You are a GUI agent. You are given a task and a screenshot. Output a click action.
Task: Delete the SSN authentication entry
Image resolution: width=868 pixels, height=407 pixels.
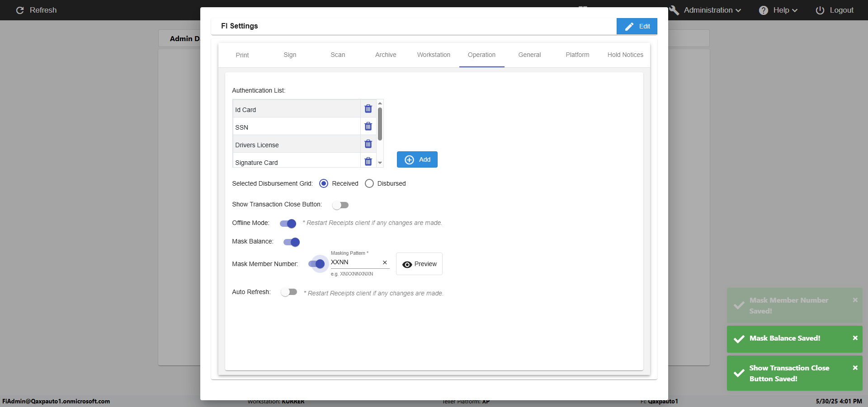368,126
